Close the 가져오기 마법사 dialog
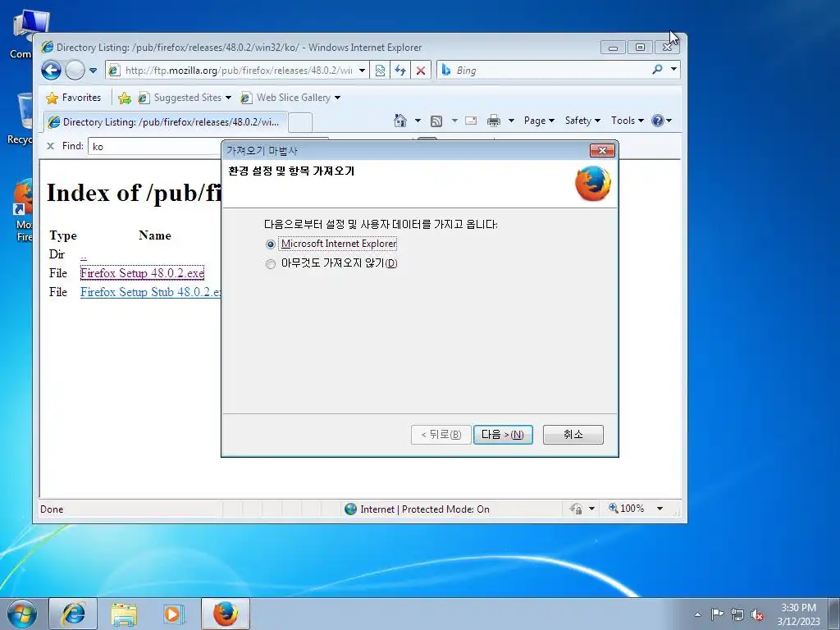Viewport: 840px width, 630px height. click(x=602, y=151)
